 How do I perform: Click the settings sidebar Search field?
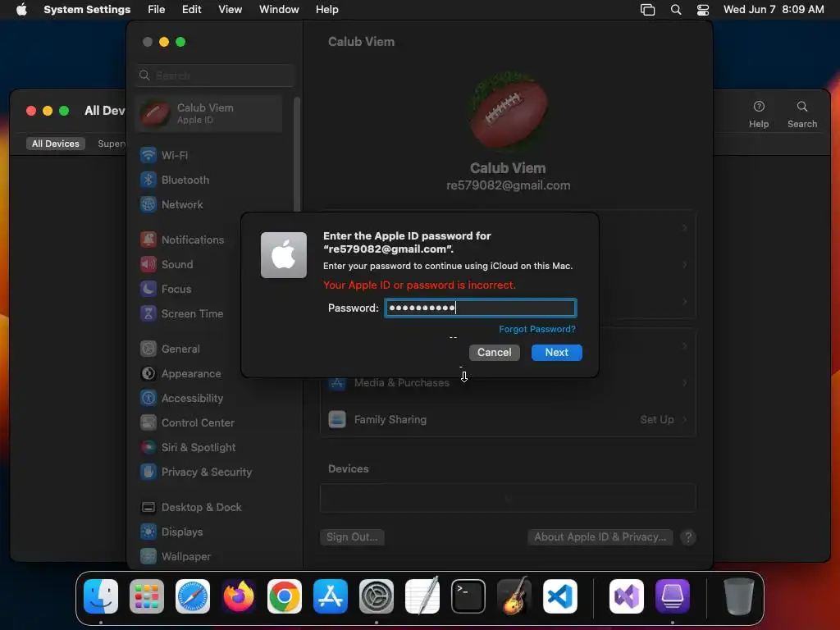215,75
